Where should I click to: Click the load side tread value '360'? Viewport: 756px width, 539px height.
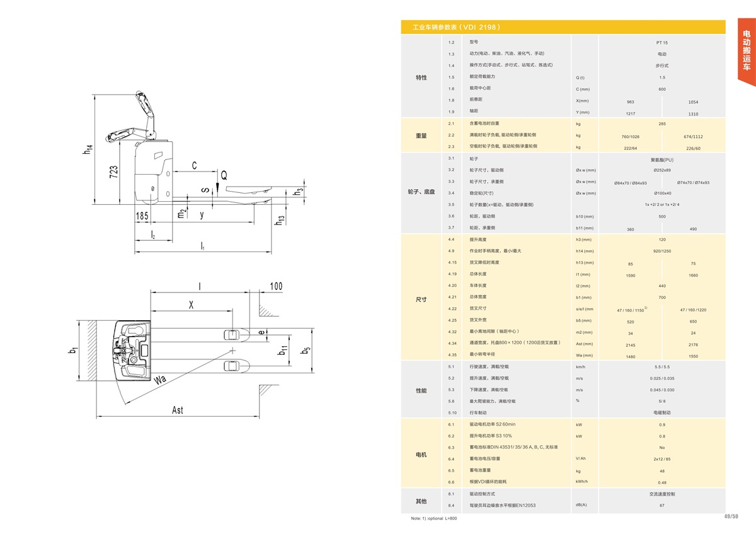(x=631, y=229)
